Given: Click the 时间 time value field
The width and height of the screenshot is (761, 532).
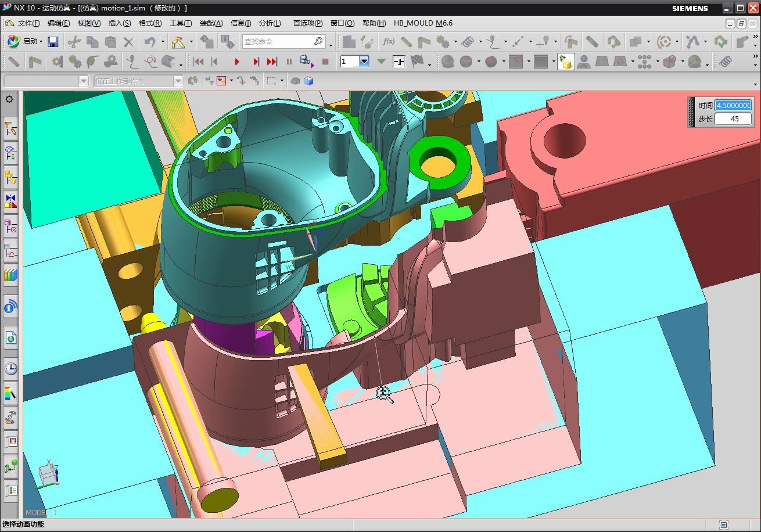Looking at the screenshot, I should (x=733, y=105).
